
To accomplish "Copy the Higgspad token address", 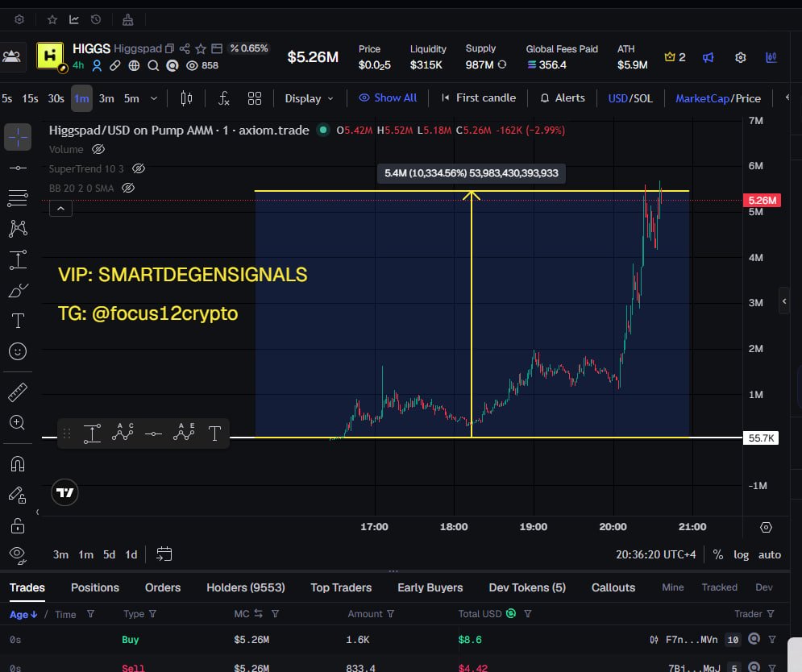I will click(169, 48).
